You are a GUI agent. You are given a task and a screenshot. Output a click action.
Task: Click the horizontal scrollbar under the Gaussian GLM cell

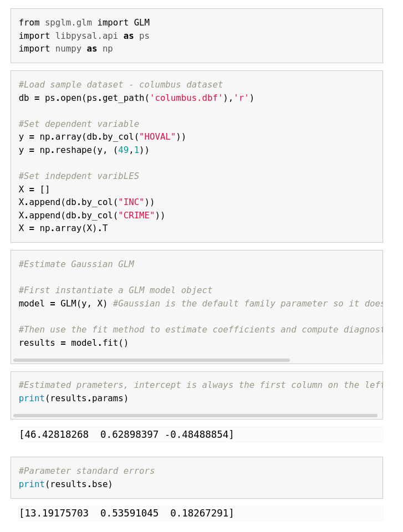(151, 360)
